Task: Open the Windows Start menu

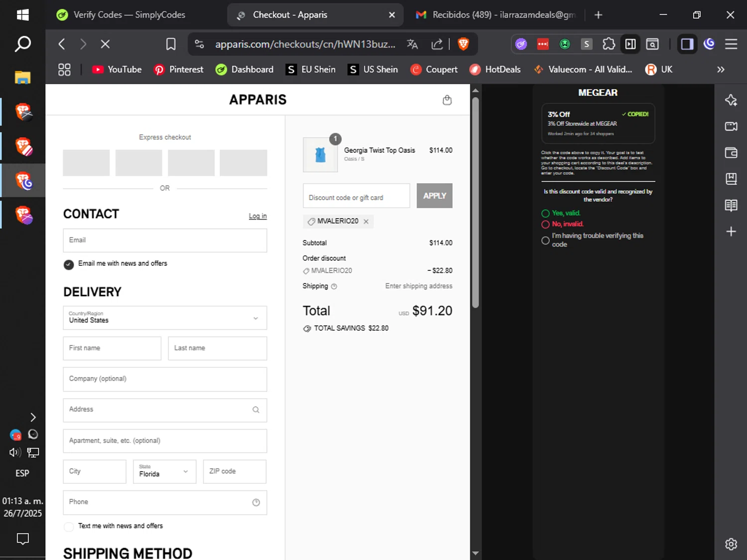Action: (22, 15)
